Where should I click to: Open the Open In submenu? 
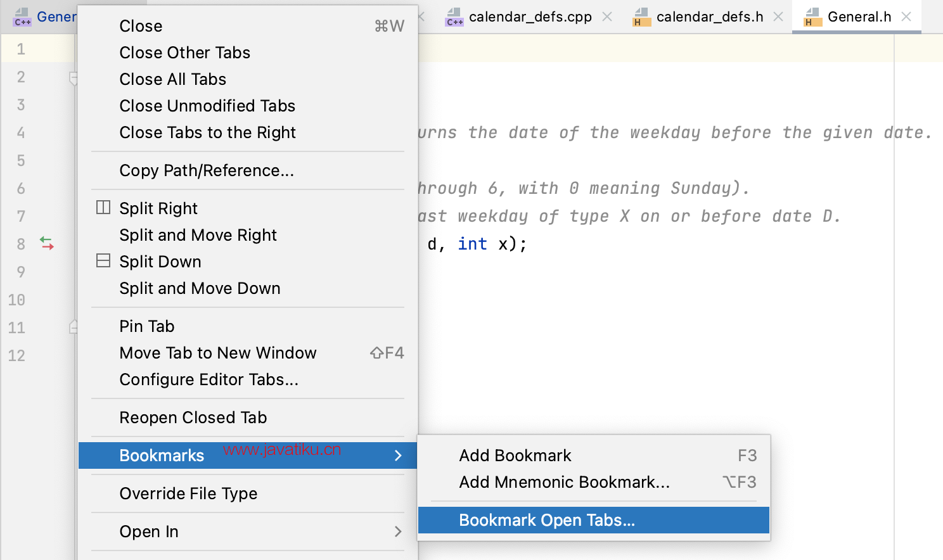click(x=248, y=531)
